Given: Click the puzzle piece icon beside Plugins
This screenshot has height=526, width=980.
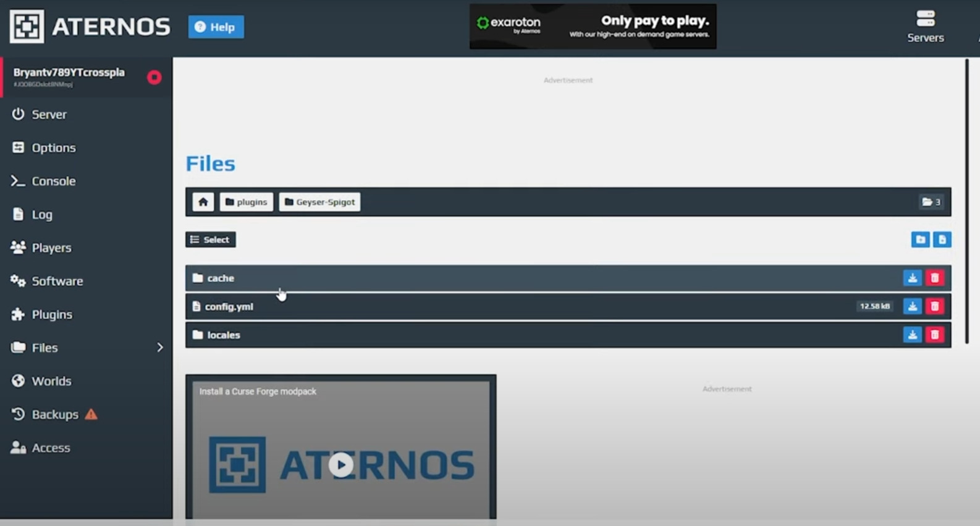Looking at the screenshot, I should (x=18, y=314).
